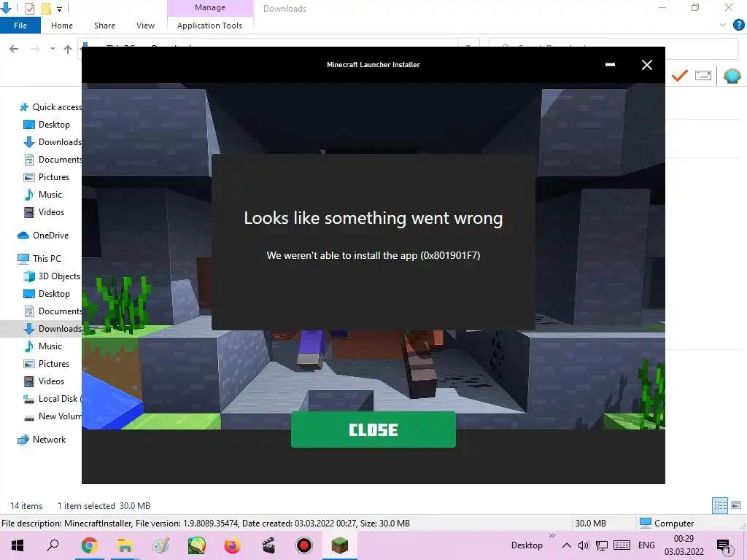The width and height of the screenshot is (747, 560).
Task: Switch to large thumbnails view icon
Action: click(x=736, y=505)
